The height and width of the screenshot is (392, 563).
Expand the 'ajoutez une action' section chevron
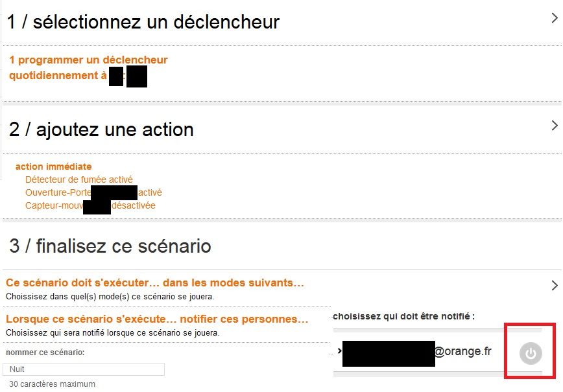[554, 125]
